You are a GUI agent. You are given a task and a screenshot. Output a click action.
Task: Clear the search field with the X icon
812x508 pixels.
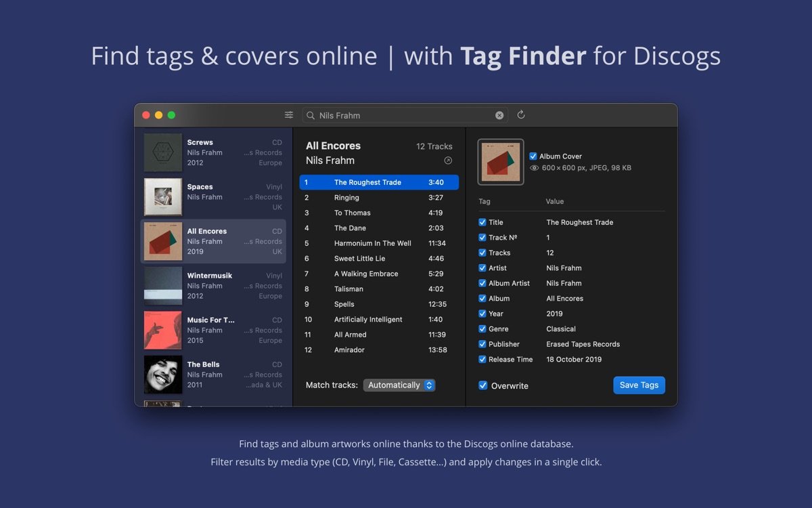coord(499,115)
